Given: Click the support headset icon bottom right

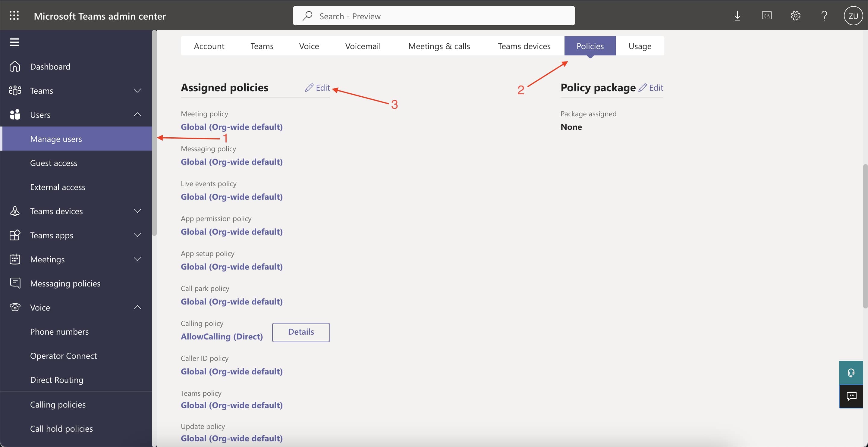Looking at the screenshot, I should pyautogui.click(x=851, y=372).
